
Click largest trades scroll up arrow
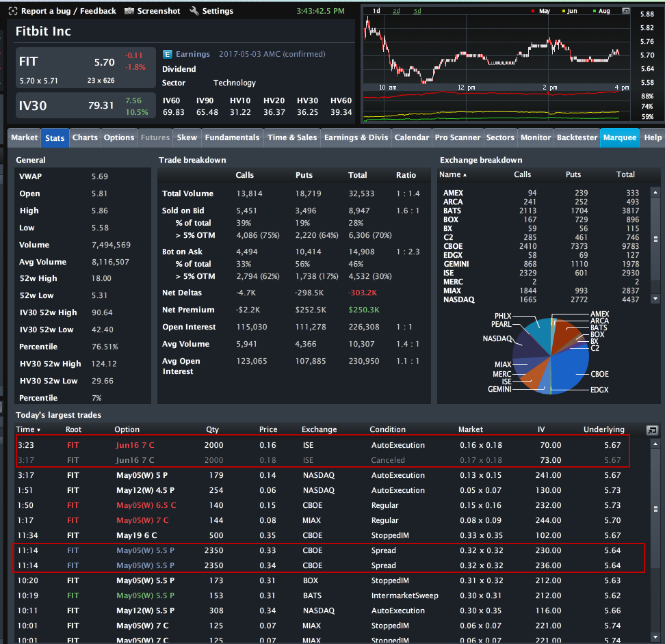[x=655, y=444]
